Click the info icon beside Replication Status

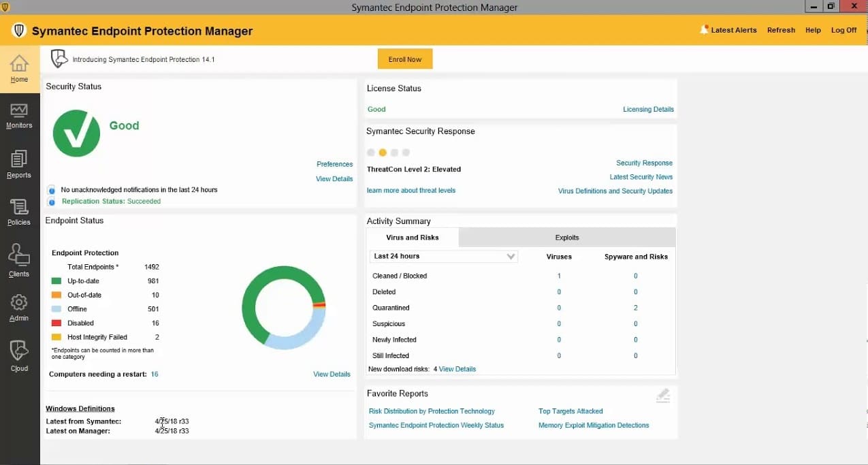pos(52,202)
